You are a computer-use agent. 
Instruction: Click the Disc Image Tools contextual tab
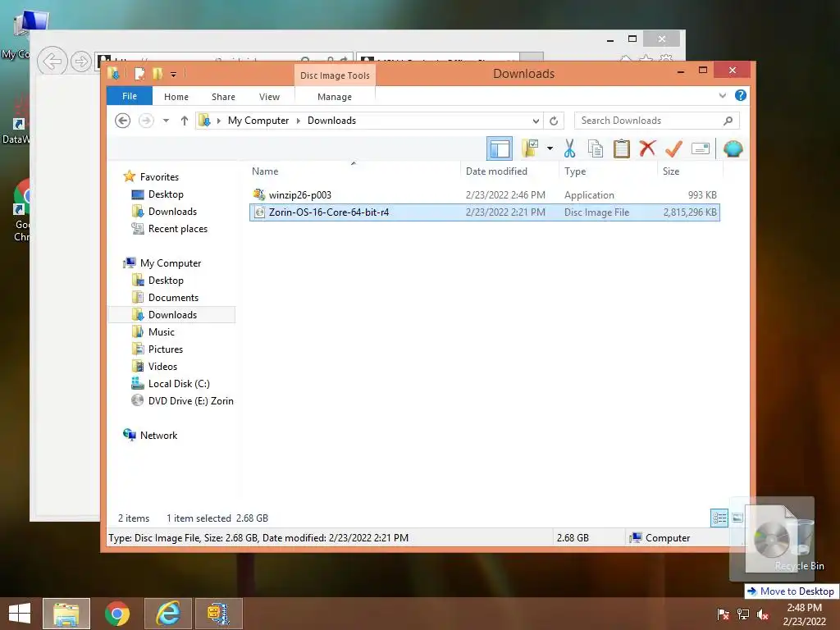tap(335, 75)
